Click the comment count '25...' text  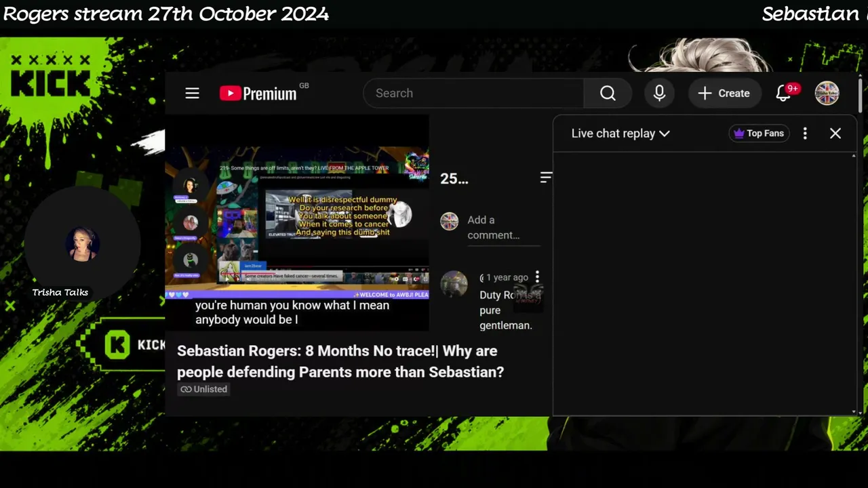click(x=454, y=178)
